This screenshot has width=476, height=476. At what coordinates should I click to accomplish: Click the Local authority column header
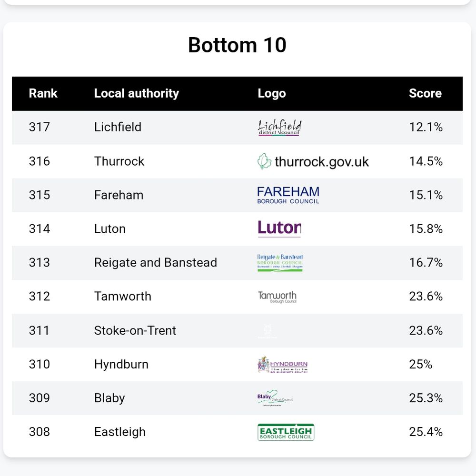tap(137, 93)
